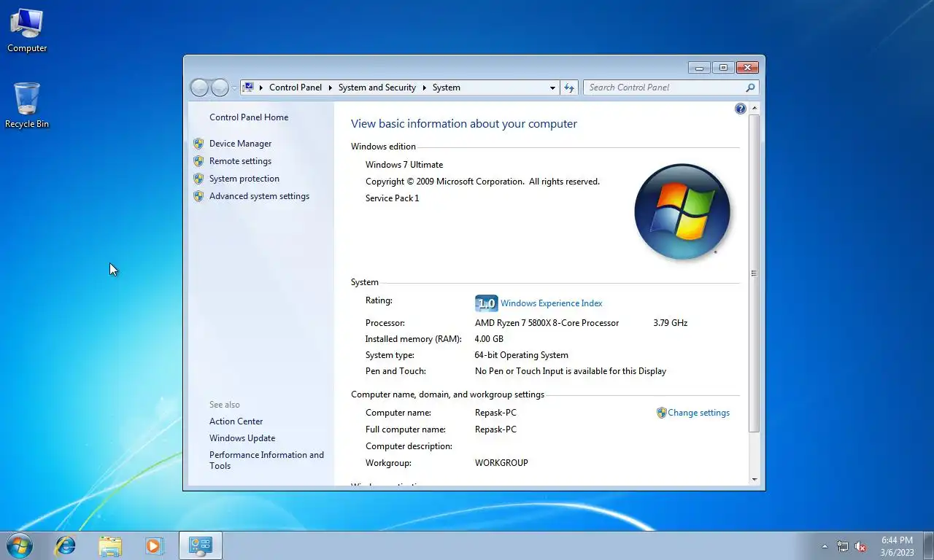Launch Windows Media Player from taskbar
This screenshot has width=934, height=560.
click(154, 545)
